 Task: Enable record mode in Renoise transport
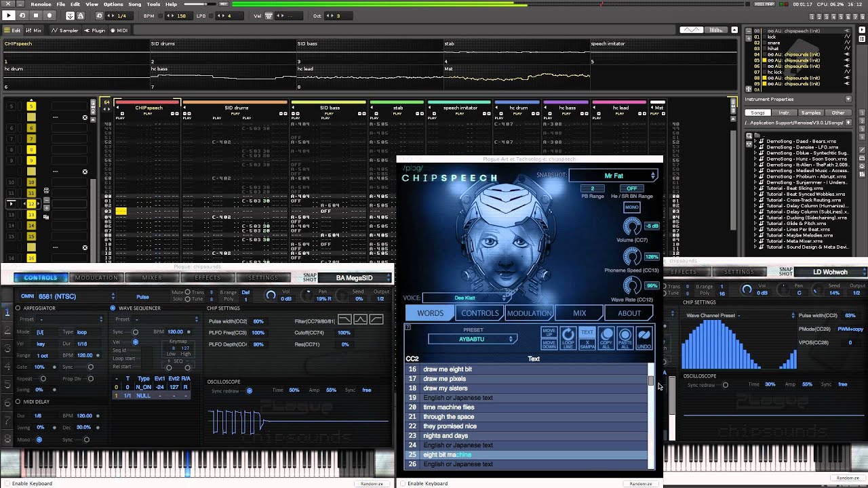click(x=50, y=15)
